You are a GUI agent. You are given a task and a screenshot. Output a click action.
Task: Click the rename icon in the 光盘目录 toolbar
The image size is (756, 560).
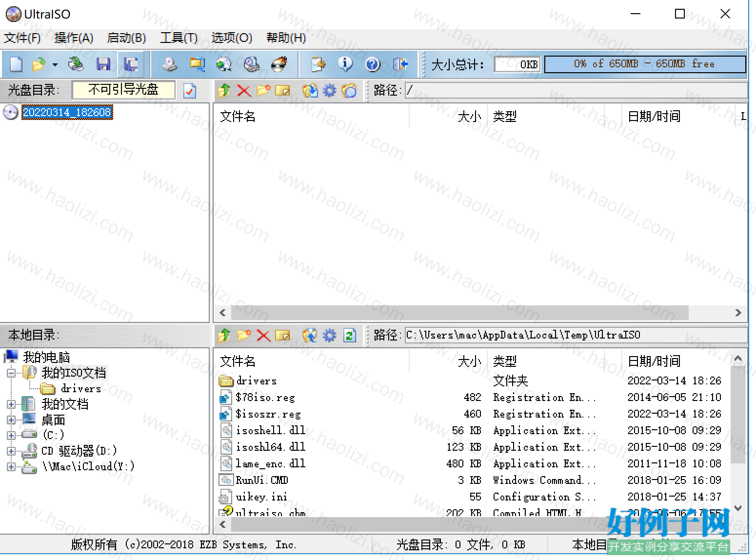pyautogui.click(x=282, y=90)
